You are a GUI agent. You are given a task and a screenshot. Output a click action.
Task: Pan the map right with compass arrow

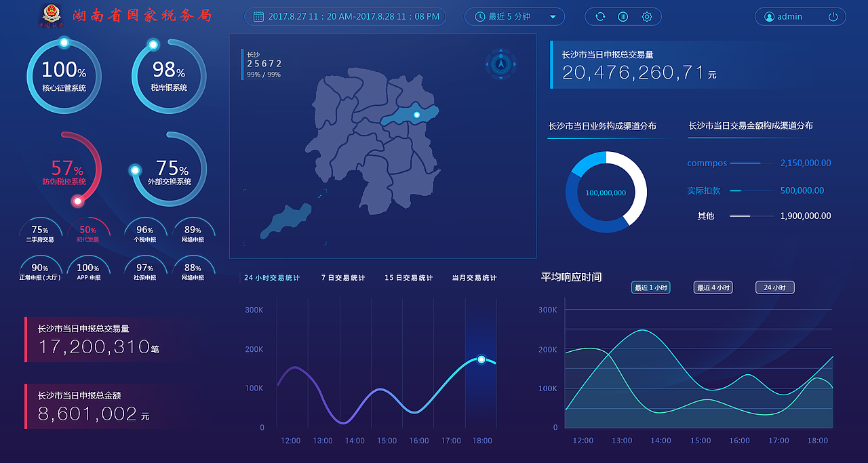(x=514, y=64)
